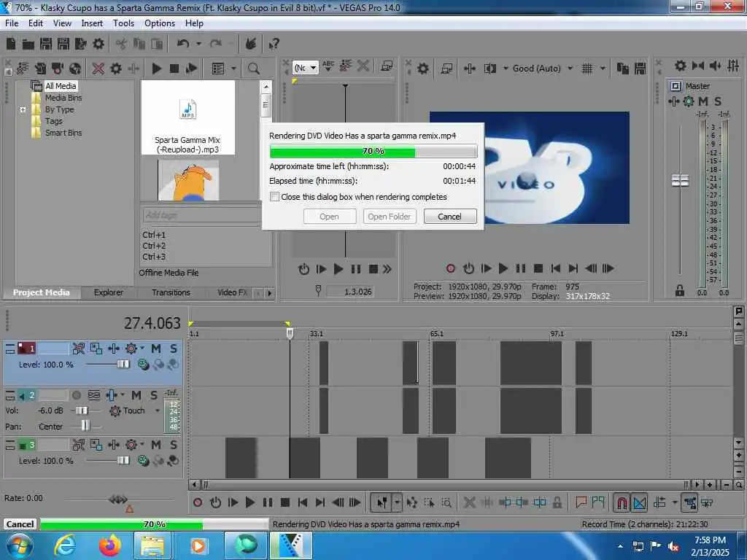Open Video Preview properties gear icon
Image resolution: width=747 pixels, height=560 pixels.
[x=422, y=69]
